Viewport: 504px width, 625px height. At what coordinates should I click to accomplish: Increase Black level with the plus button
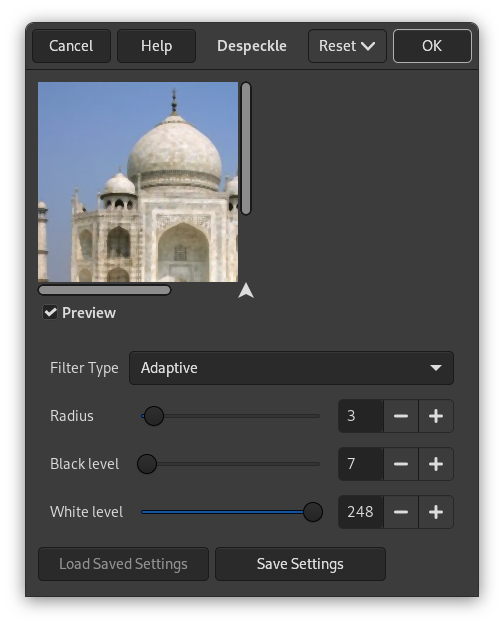click(436, 464)
